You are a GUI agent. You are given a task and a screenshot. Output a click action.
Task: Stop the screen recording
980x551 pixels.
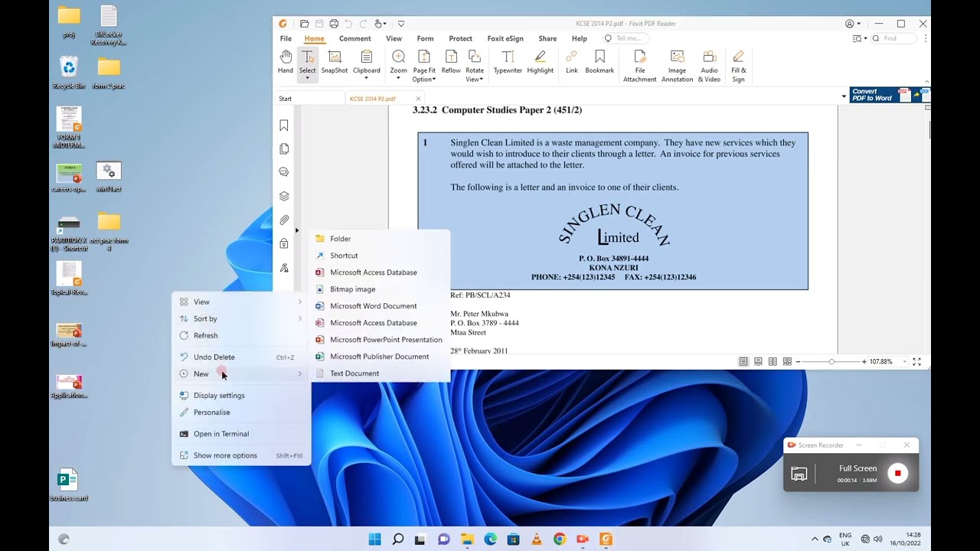coord(897,474)
